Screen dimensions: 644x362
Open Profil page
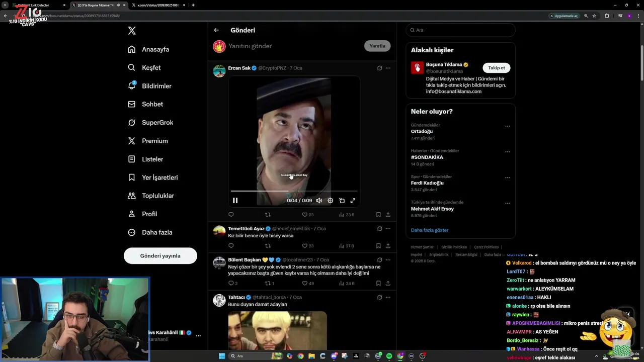pyautogui.click(x=142, y=214)
